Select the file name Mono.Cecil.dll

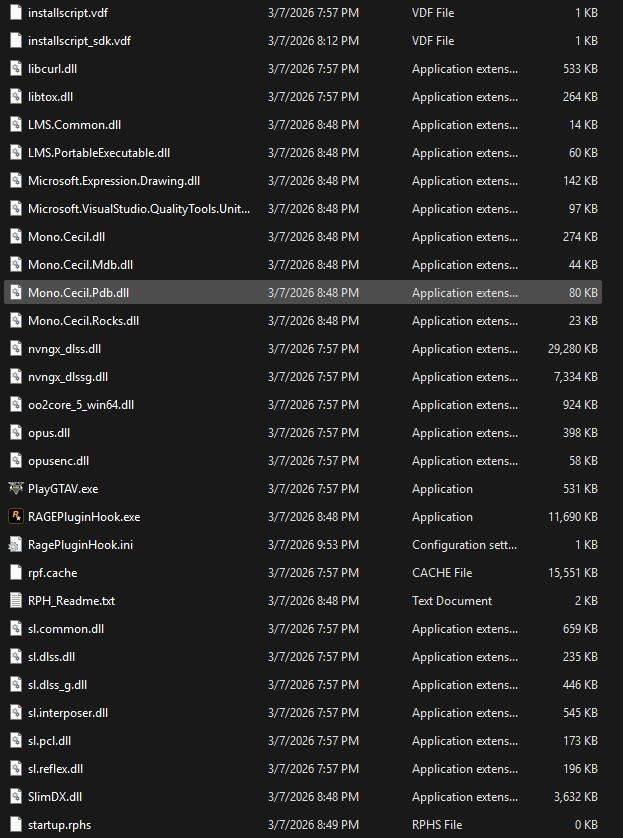66,237
